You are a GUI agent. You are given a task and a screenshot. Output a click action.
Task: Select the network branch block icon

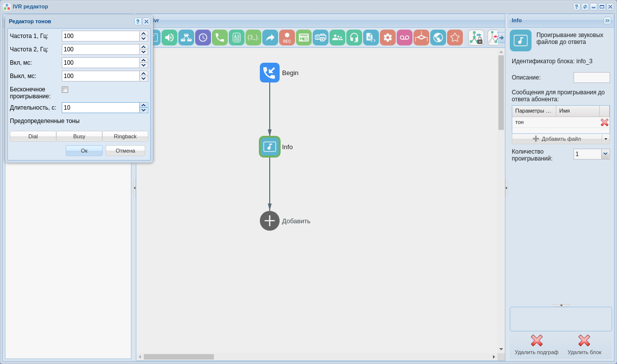(x=186, y=38)
